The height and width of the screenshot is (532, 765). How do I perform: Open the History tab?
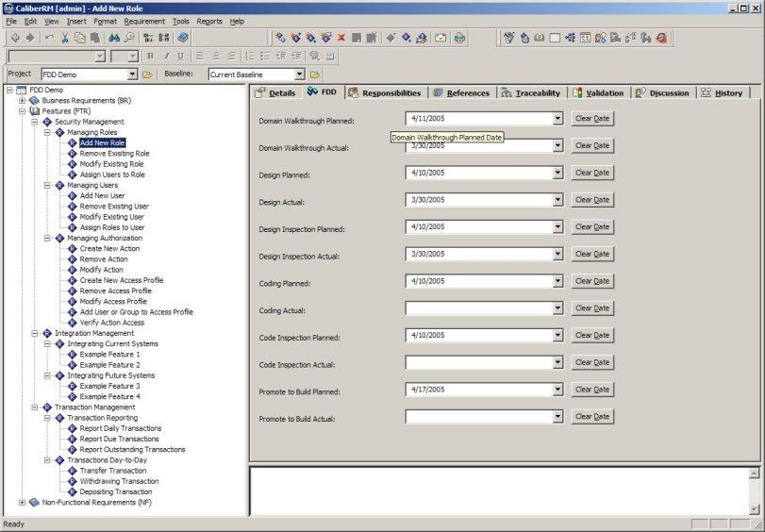tap(722, 92)
